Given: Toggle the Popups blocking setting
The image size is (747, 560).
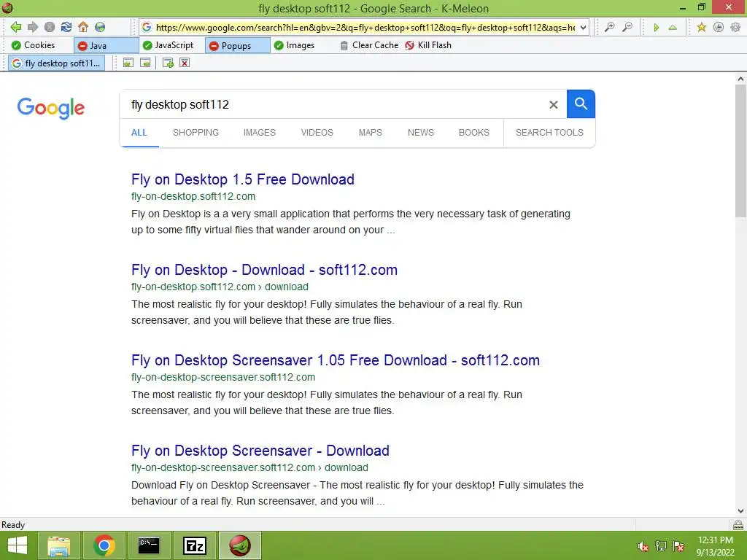Looking at the screenshot, I should tap(237, 45).
